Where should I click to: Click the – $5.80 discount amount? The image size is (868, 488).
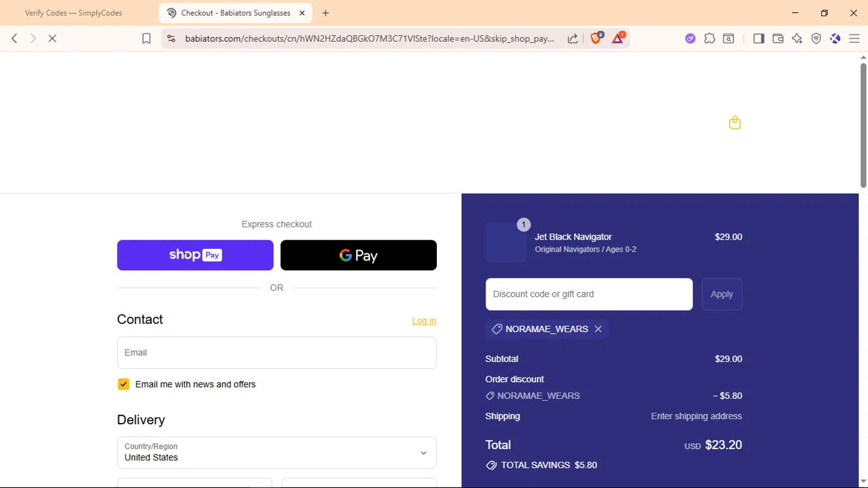pyautogui.click(x=727, y=396)
